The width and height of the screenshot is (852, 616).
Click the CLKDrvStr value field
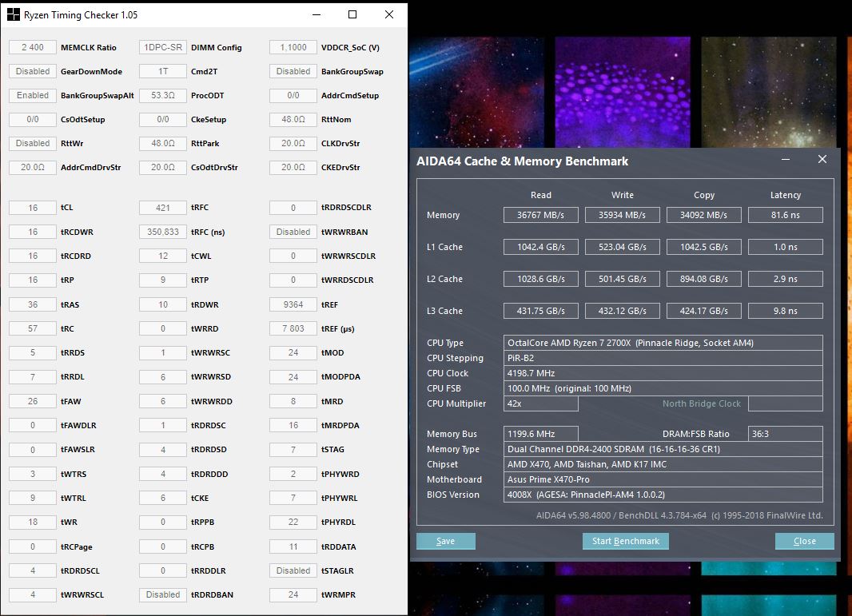click(293, 143)
